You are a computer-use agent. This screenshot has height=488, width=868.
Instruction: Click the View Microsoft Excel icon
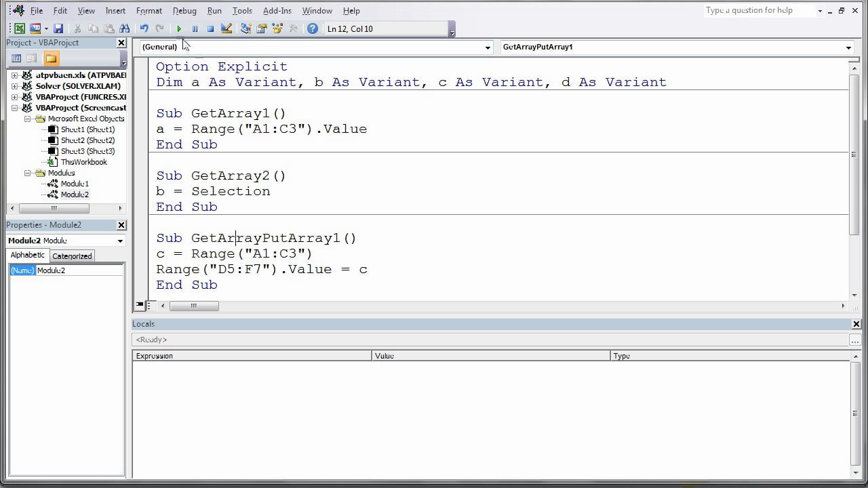tap(20, 28)
